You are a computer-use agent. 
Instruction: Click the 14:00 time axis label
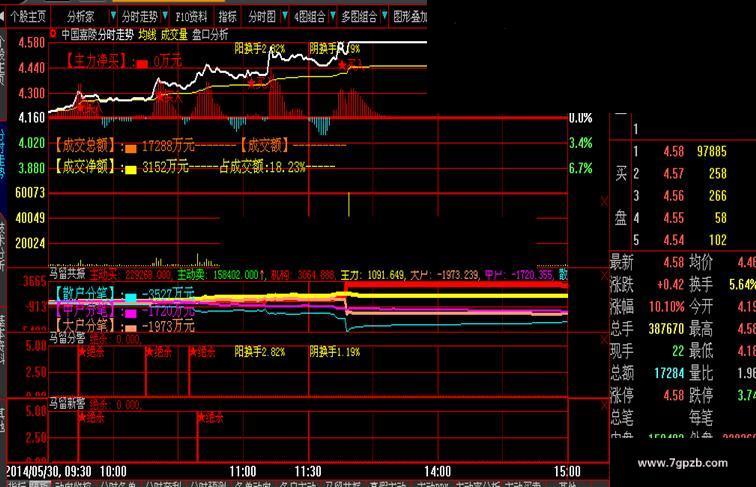[x=438, y=471]
